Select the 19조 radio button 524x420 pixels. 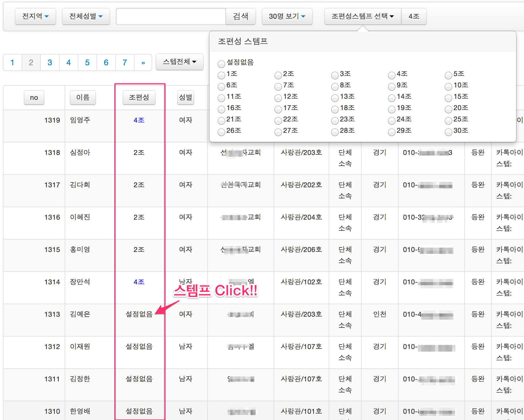tap(392, 109)
